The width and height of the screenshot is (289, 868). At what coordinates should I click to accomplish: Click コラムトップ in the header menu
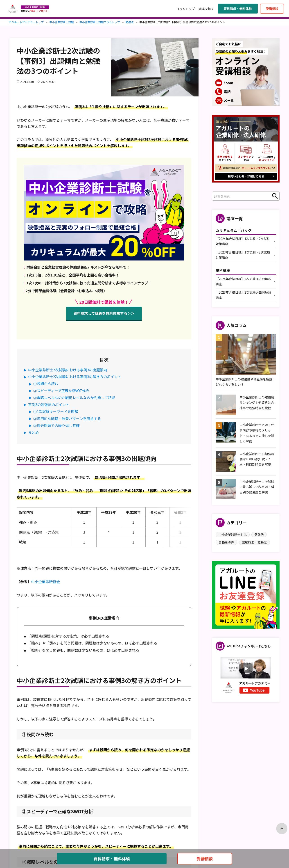tap(185, 9)
